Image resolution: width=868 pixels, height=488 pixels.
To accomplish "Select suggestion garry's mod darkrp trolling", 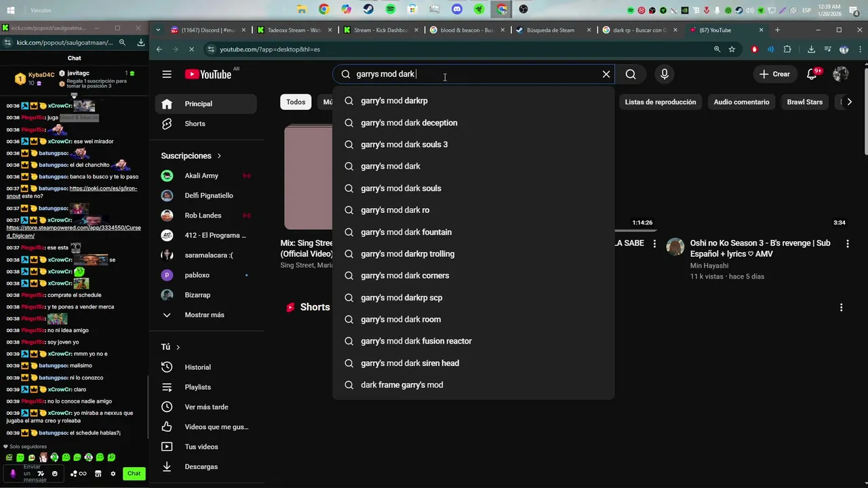I will click(473, 253).
